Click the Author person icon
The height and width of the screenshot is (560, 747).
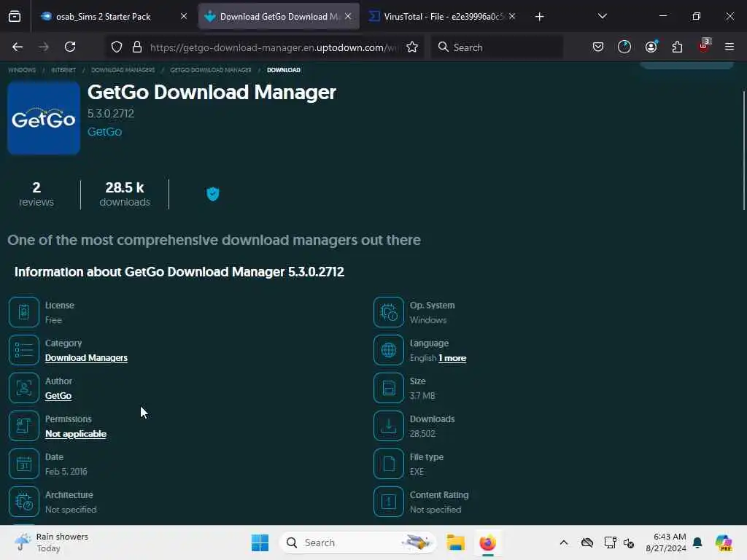[x=24, y=388]
